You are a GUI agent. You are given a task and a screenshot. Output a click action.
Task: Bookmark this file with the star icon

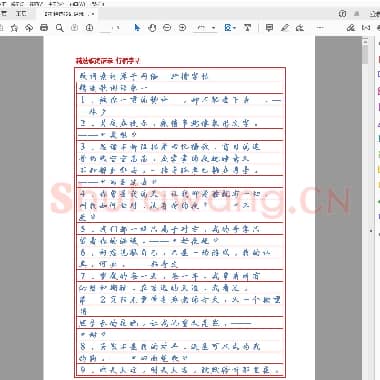tap(14, 28)
